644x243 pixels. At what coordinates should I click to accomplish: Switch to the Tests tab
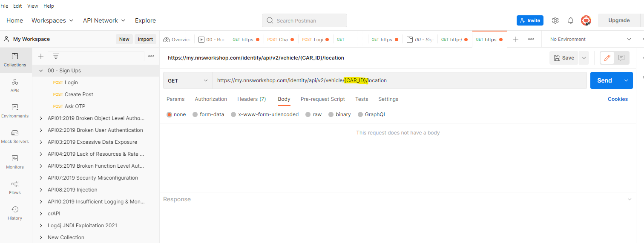[x=362, y=99]
